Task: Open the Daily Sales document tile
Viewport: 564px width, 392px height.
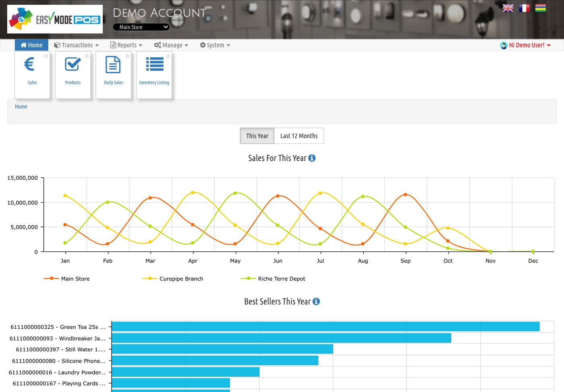Action: pos(114,75)
